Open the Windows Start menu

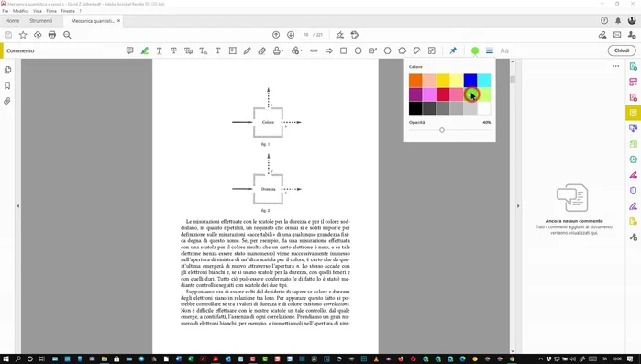(x=6, y=359)
